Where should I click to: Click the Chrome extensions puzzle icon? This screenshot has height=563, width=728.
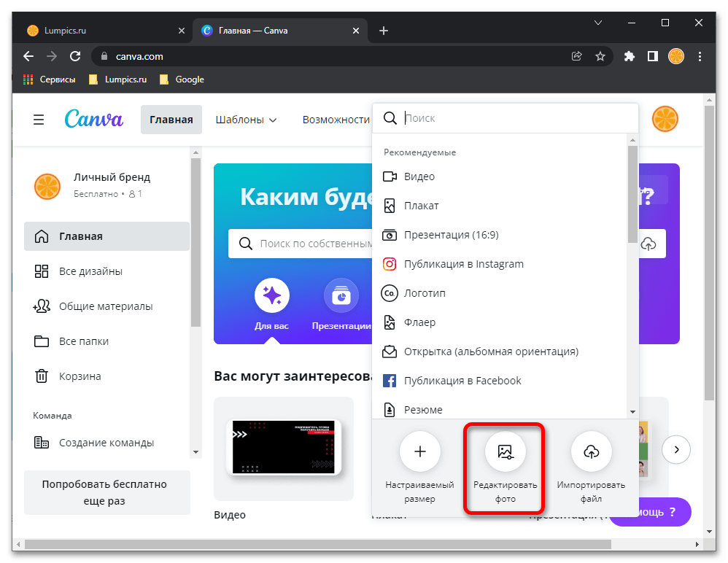630,56
